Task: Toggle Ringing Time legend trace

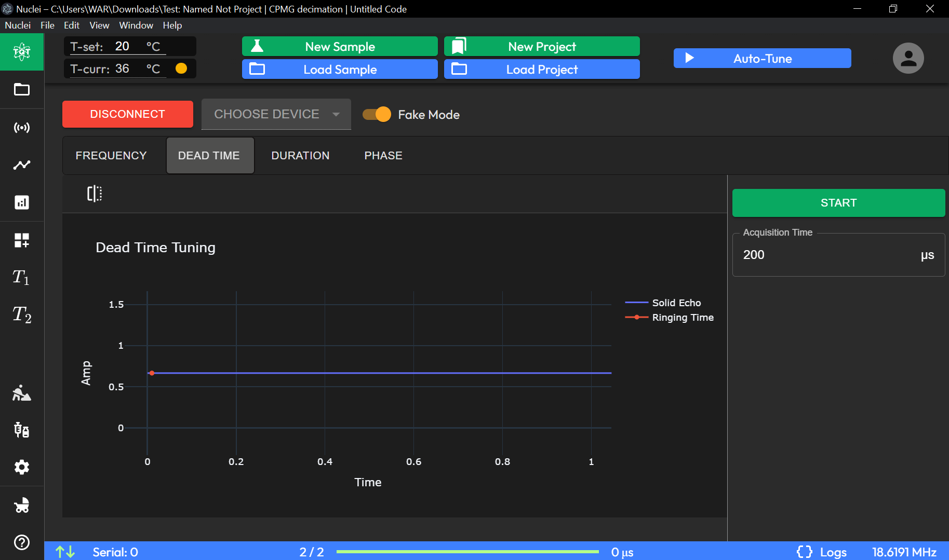Action: point(670,317)
